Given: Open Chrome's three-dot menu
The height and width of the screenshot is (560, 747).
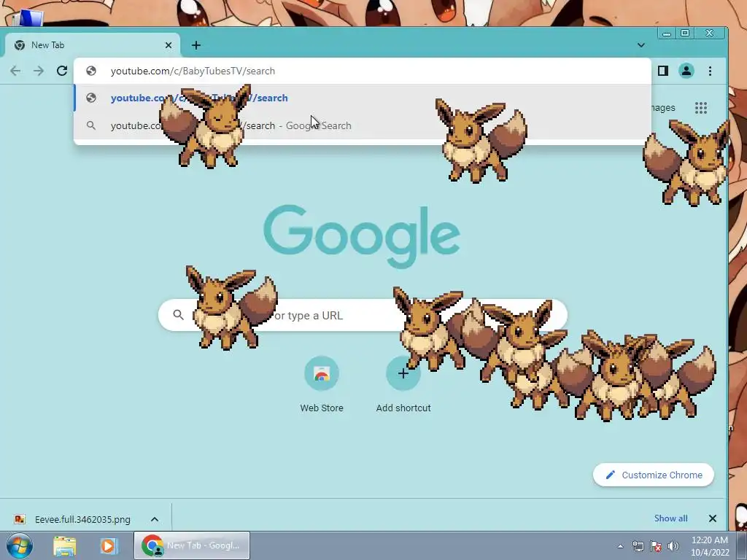Looking at the screenshot, I should pyautogui.click(x=710, y=71).
